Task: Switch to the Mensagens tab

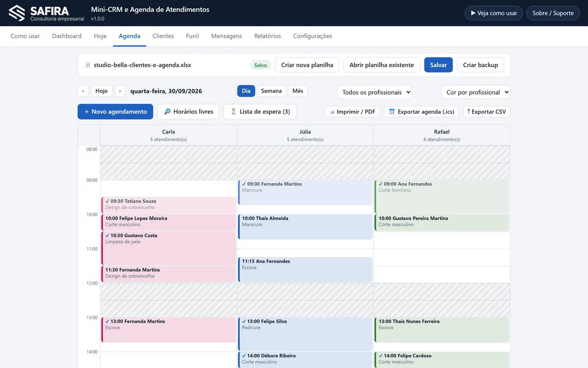Action: [226, 36]
